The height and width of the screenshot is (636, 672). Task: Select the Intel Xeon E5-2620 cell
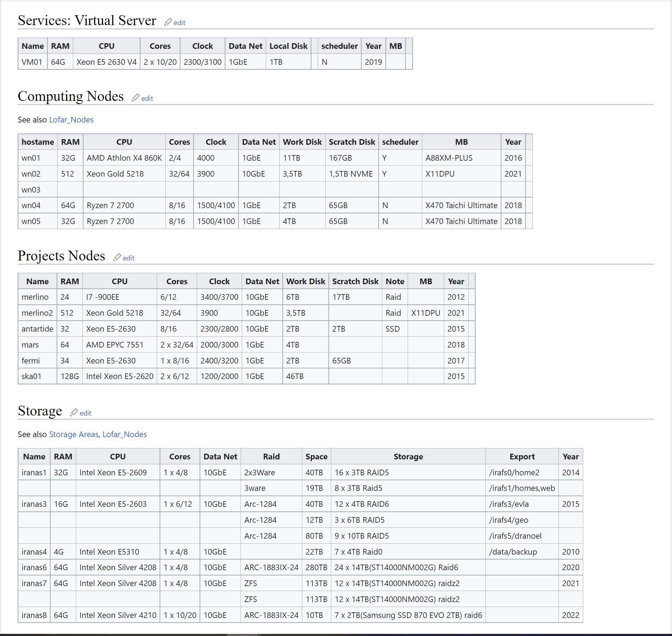[120, 376]
